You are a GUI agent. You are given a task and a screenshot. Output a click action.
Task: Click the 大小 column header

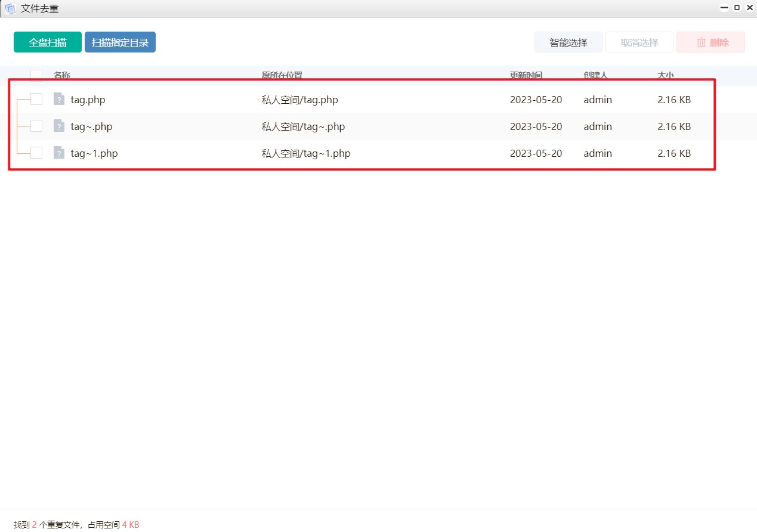click(x=665, y=75)
